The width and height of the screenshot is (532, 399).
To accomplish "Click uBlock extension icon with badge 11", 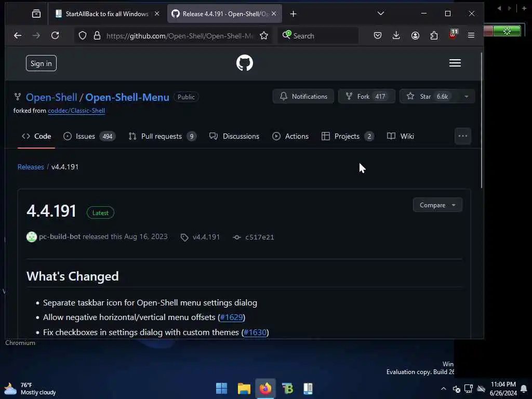I will [453, 34].
